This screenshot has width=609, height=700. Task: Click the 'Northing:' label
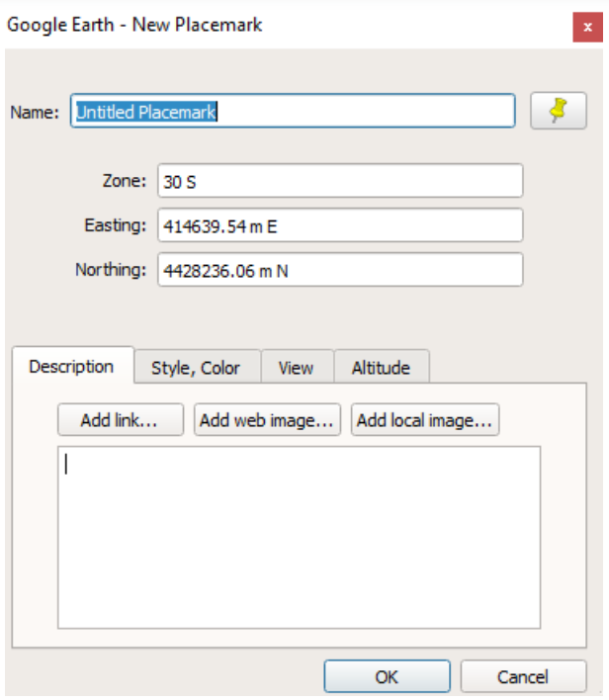pos(111,270)
